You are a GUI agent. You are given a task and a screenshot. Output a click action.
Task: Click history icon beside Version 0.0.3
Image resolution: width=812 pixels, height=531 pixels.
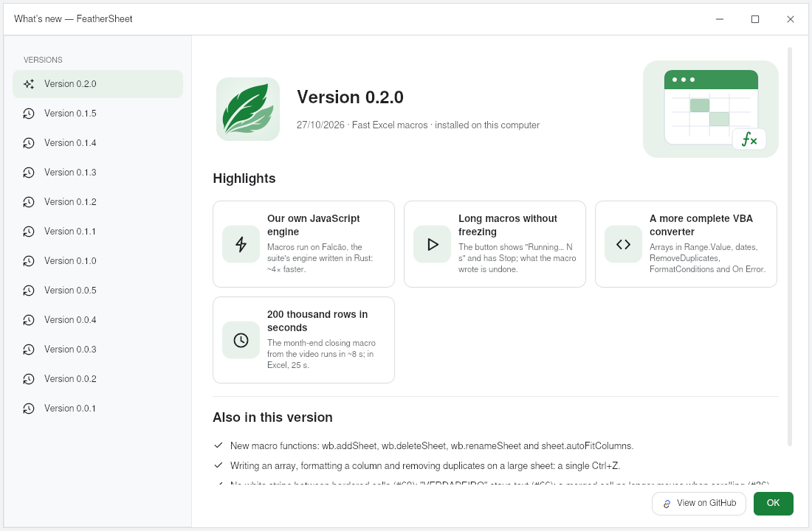tap(29, 350)
